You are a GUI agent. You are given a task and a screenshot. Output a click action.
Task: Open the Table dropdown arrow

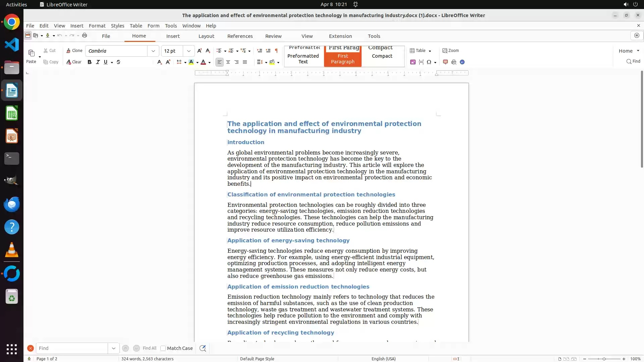pos(430,51)
